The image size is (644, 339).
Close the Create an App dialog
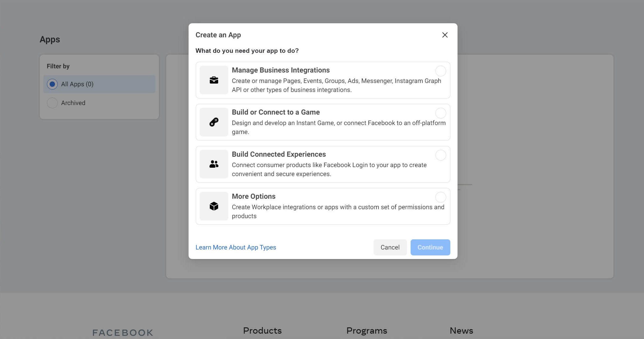445,35
